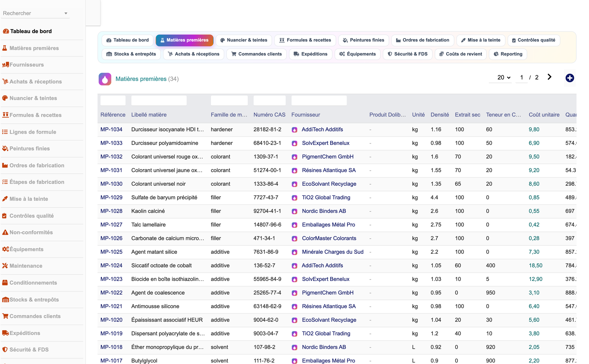
Task: Add a new raw material with plus button
Action: (570, 78)
